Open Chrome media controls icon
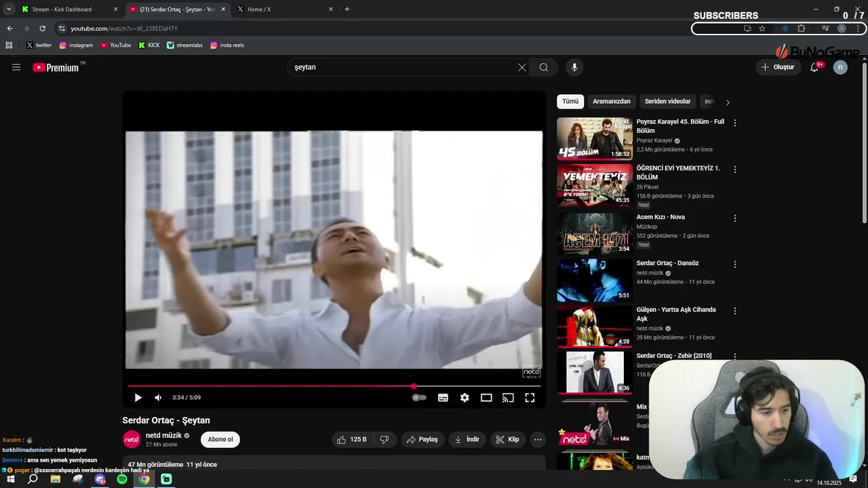868x488 pixels. click(x=825, y=28)
